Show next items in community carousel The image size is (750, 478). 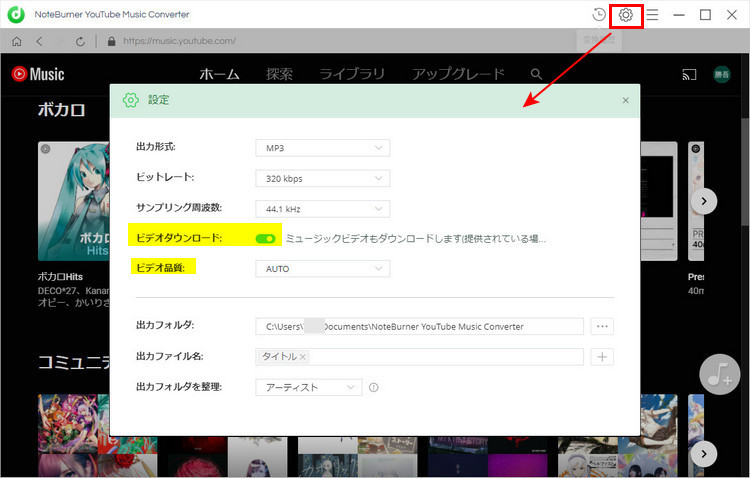coord(704,454)
